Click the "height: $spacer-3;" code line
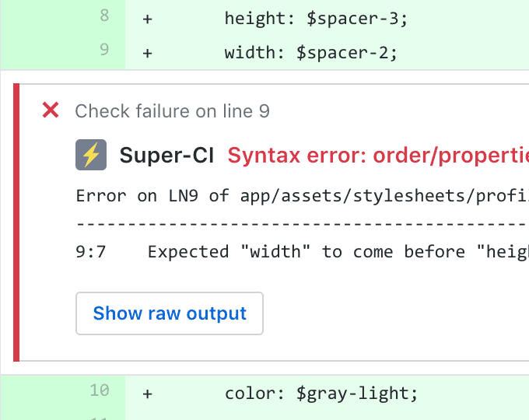Screen dimensions: 529x420 pyautogui.click(x=316, y=19)
